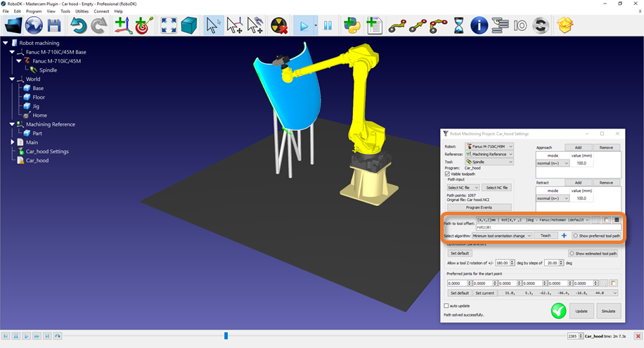Click the Save station floppy disk icon
This screenshot has width=644, height=348.
coord(54,26)
